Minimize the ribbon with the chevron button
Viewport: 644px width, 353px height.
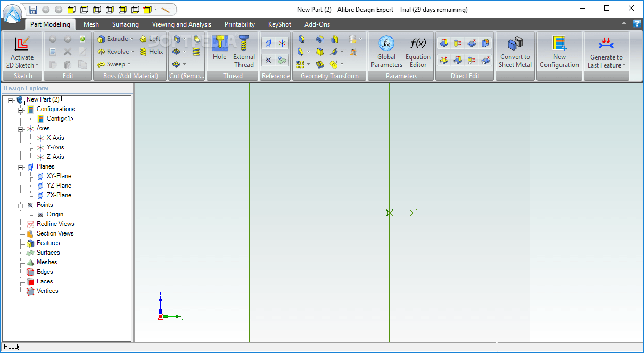[x=624, y=23]
